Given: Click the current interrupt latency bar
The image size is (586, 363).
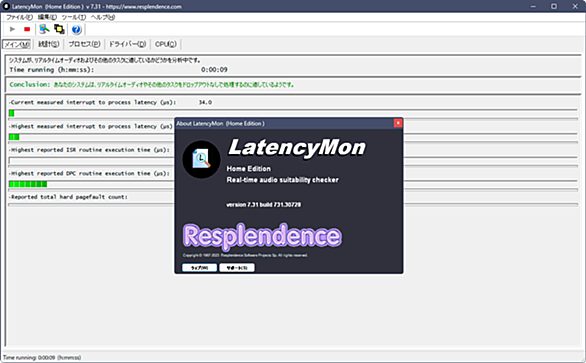Looking at the screenshot, I should pos(293,113).
